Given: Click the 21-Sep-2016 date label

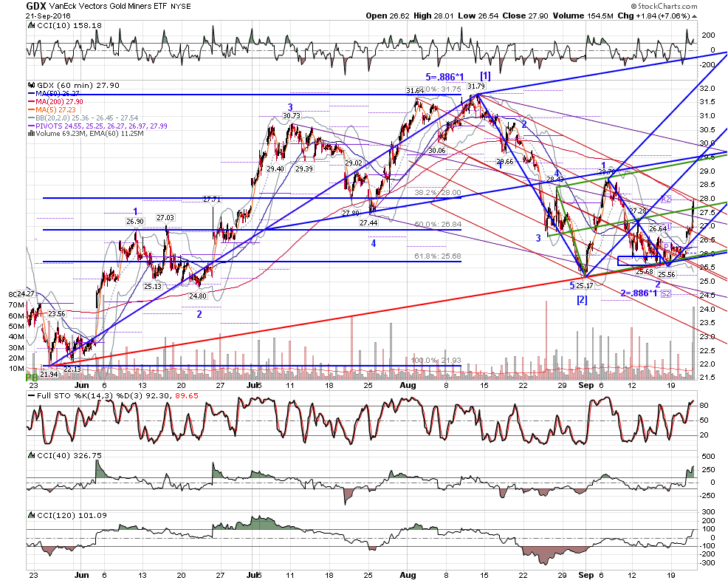Looking at the screenshot, I should click(x=44, y=16).
